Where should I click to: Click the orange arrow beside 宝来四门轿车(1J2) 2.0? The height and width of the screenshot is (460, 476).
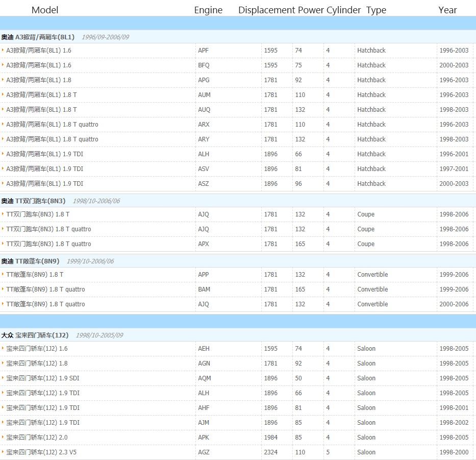click(x=3, y=437)
